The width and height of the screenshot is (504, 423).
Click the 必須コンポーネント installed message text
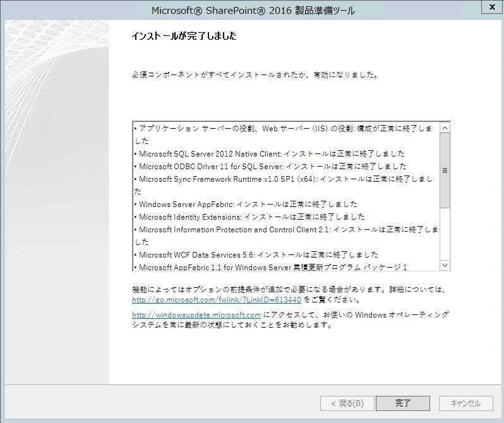255,75
